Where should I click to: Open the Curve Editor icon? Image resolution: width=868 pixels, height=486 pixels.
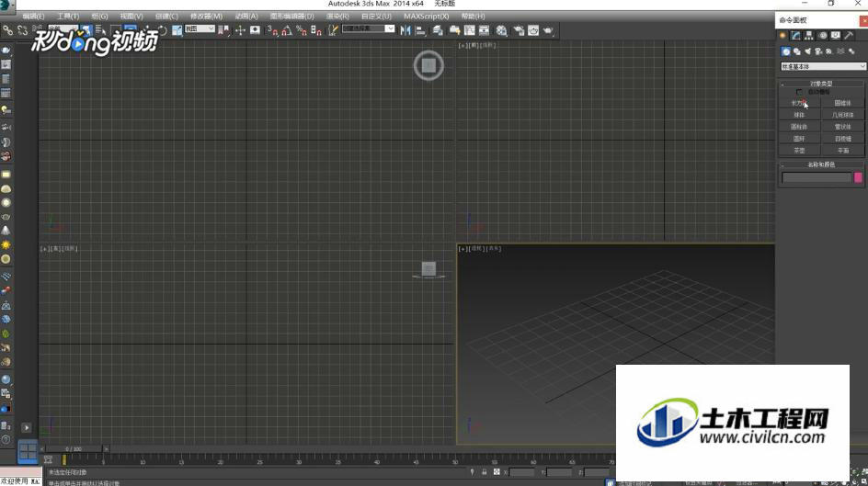pyautogui.click(x=470, y=29)
